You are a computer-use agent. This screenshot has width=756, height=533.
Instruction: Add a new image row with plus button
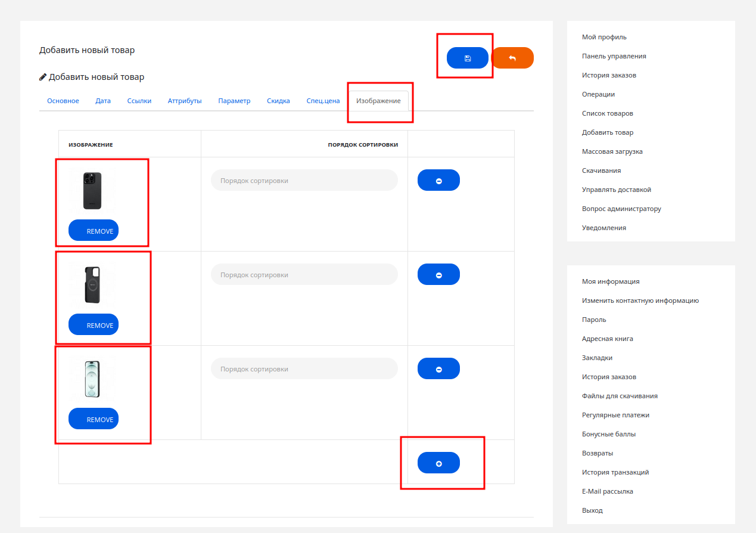point(438,463)
